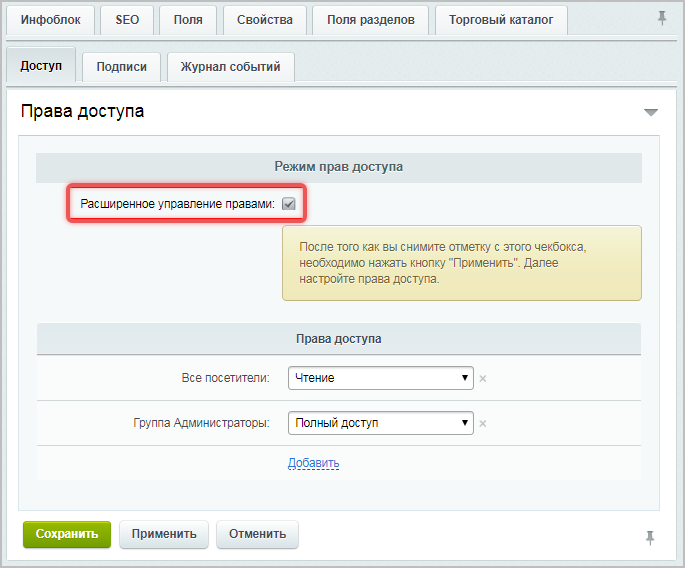Switch to the Инфоблок tab
Viewport: 685px width, 568px height.
(50, 20)
